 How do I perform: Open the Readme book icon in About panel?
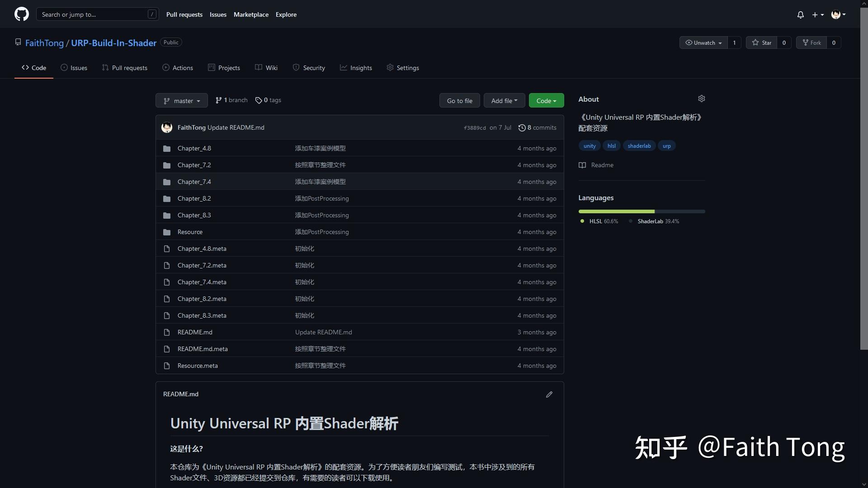coord(582,165)
